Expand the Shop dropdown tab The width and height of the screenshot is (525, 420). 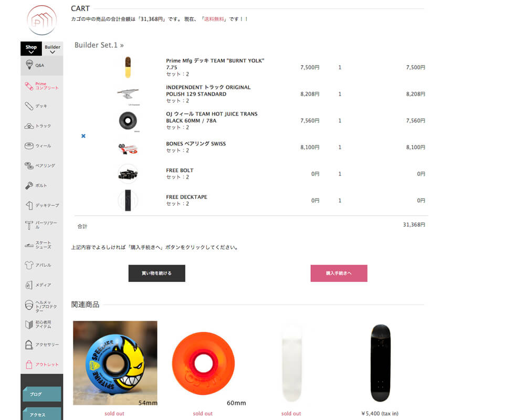pyautogui.click(x=31, y=49)
